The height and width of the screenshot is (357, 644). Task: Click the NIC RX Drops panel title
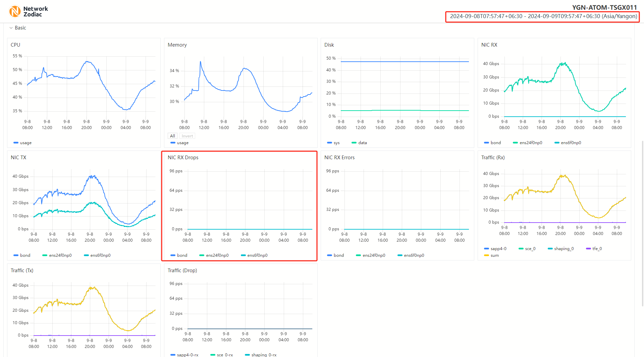(x=183, y=158)
